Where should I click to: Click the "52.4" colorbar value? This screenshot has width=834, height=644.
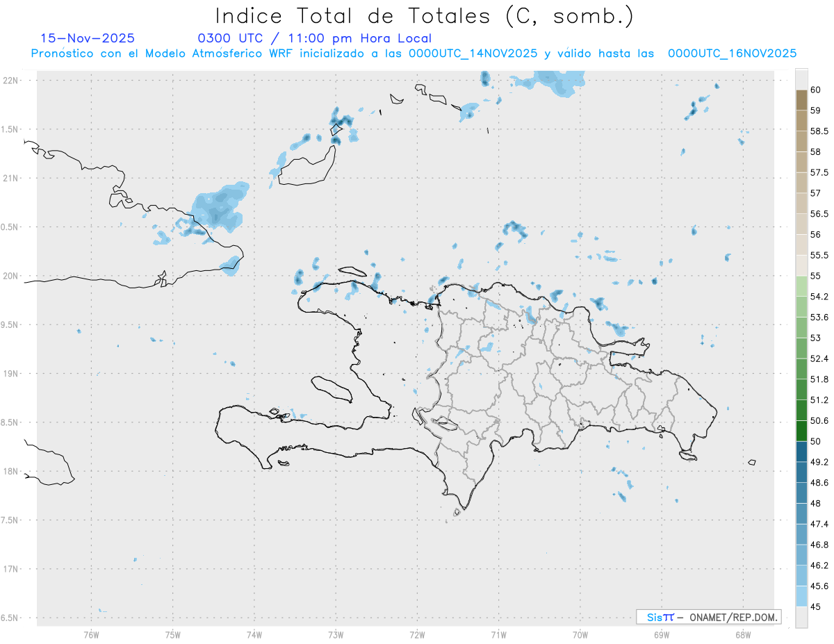coord(819,358)
